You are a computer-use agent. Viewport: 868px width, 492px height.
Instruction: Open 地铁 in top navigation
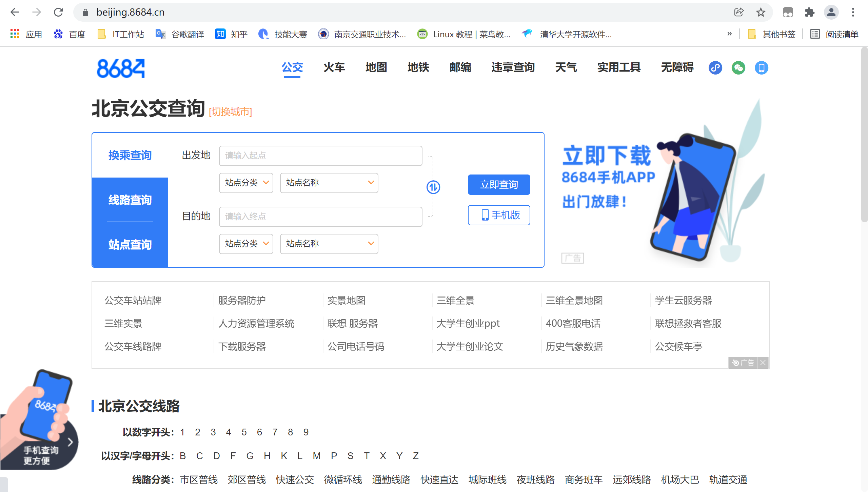click(418, 67)
